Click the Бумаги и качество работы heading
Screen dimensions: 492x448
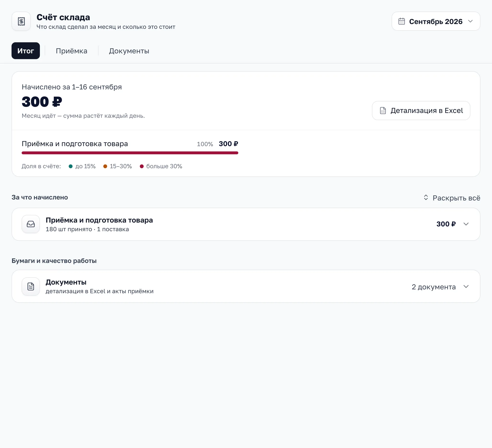pyautogui.click(x=54, y=261)
